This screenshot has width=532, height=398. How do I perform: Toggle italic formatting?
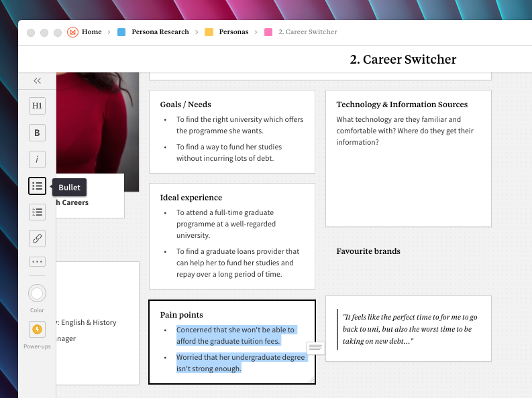pos(38,159)
